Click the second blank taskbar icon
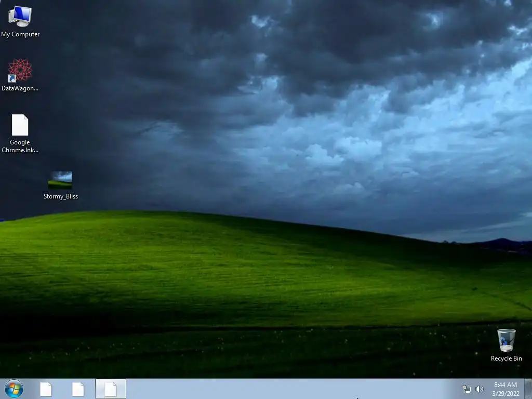Screen dimensions: 532x399 point(78,389)
